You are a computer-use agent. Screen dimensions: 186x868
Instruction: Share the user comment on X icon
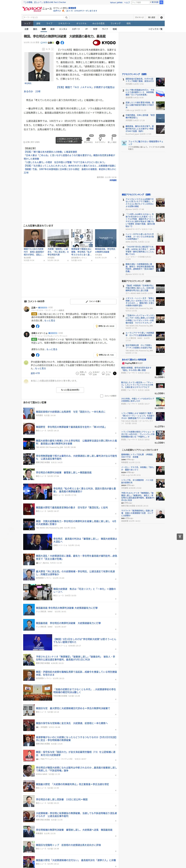pos(114,373)
